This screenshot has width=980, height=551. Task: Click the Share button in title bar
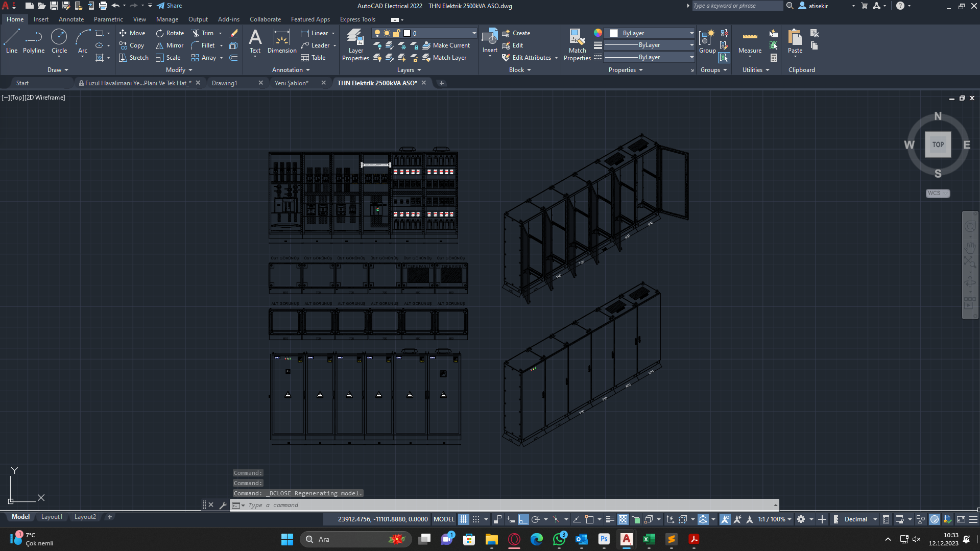click(x=170, y=6)
